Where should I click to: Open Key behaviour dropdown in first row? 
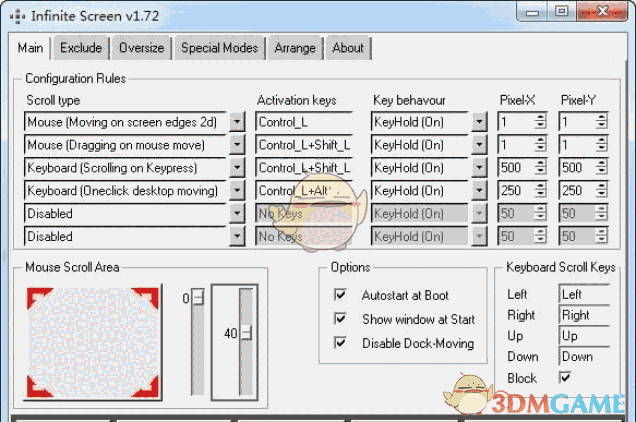[479, 121]
